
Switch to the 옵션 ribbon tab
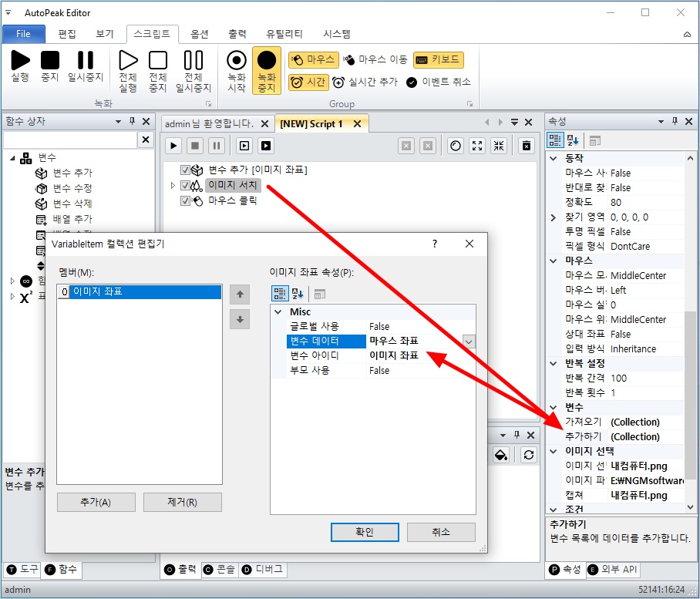click(x=200, y=34)
